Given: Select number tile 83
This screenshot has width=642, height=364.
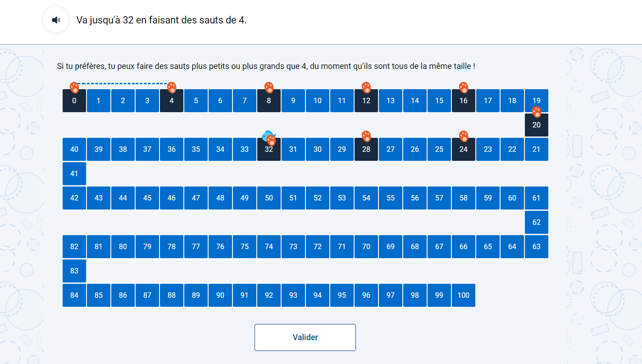Looking at the screenshot, I should point(74,271).
